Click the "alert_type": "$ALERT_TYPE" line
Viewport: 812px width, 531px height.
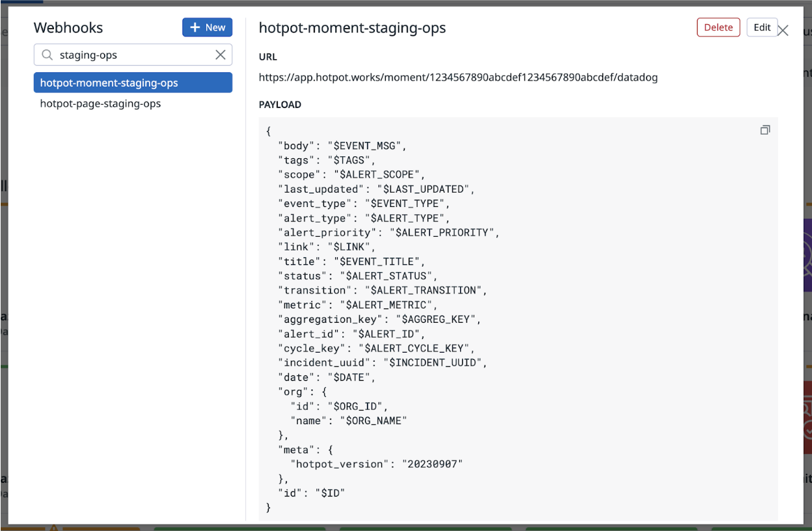363,218
